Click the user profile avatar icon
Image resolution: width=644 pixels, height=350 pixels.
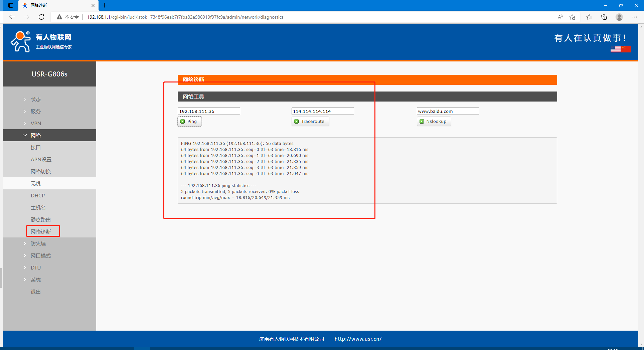tap(619, 17)
